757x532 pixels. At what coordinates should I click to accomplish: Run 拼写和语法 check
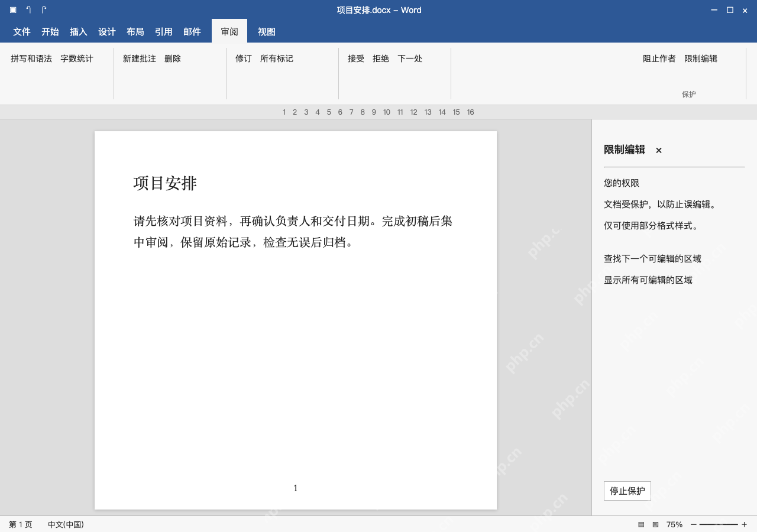pos(31,59)
